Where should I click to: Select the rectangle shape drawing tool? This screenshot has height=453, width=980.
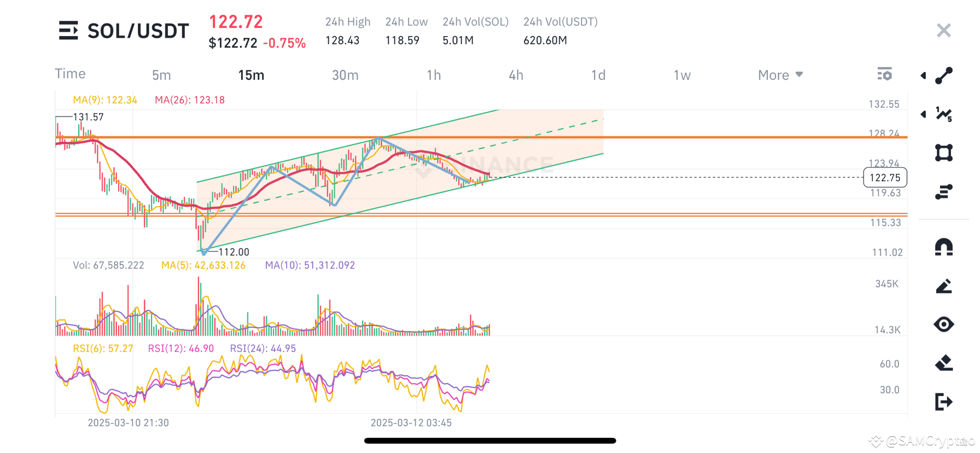(x=944, y=153)
